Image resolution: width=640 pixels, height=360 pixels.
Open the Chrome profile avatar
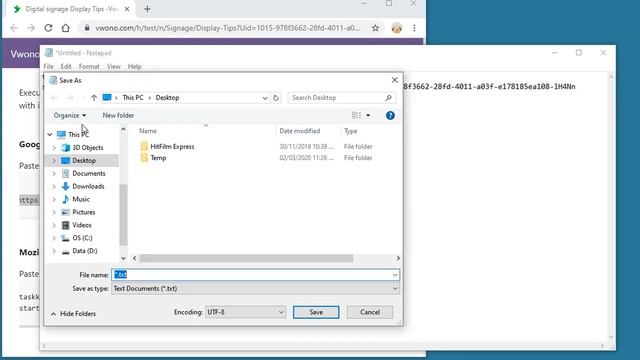tap(396, 28)
